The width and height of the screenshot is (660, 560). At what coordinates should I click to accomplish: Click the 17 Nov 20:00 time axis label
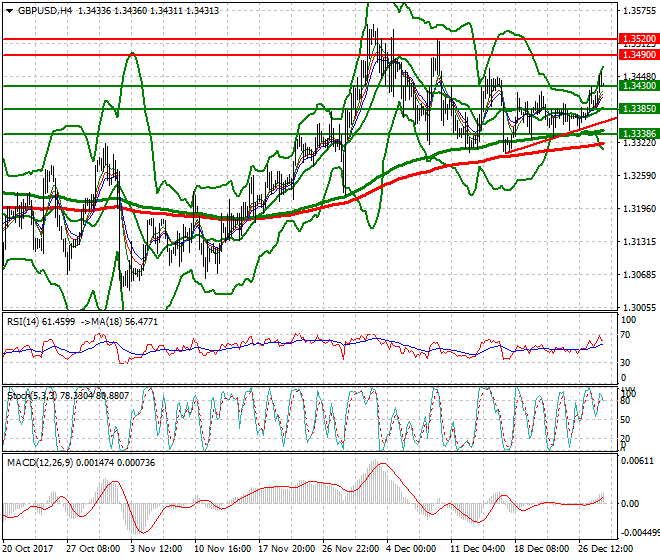pos(286,549)
